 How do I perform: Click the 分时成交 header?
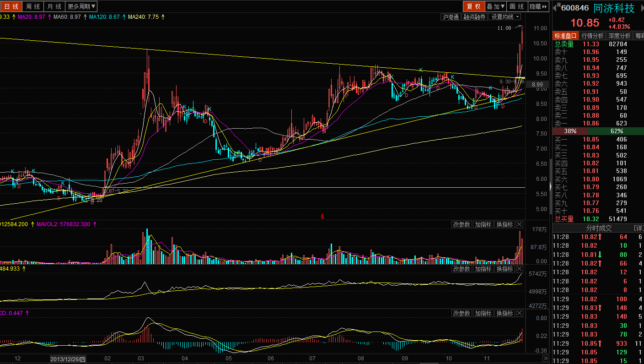[x=598, y=228]
